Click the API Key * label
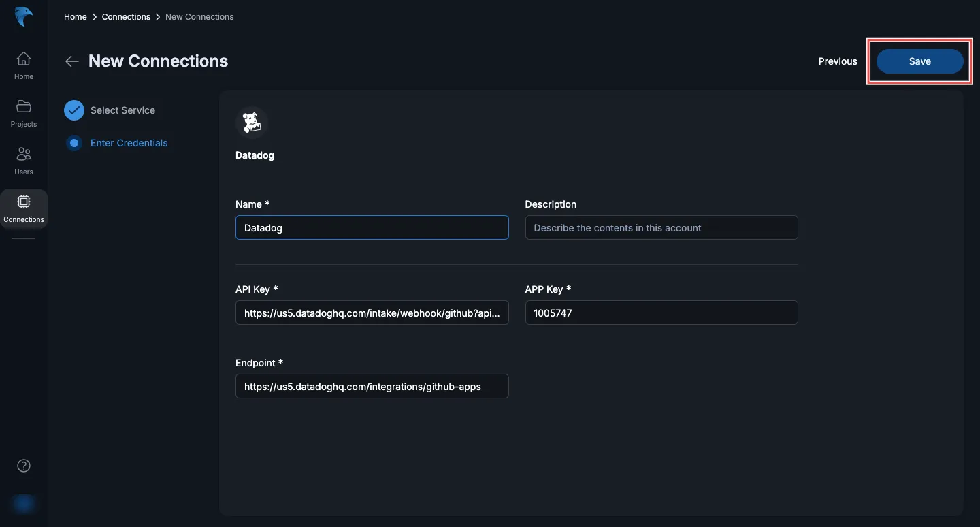This screenshot has height=527, width=980. [x=257, y=289]
